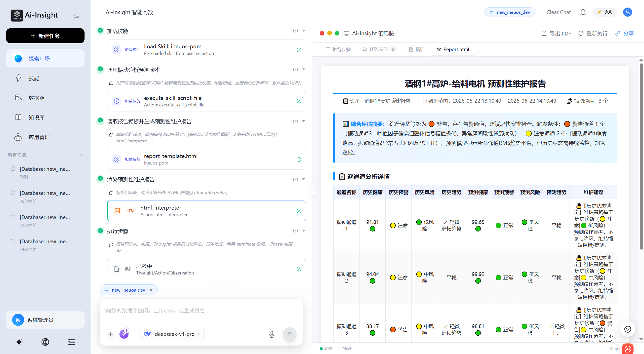This screenshot has width=644, height=354.
Task: Click 导出 PDF to export the report
Action: [x=556, y=33]
